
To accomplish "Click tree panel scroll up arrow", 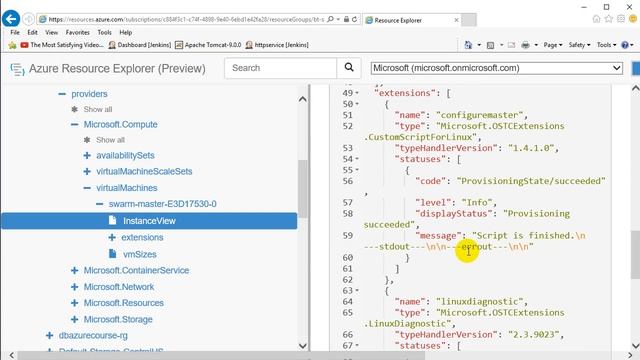I will (x=303, y=99).
